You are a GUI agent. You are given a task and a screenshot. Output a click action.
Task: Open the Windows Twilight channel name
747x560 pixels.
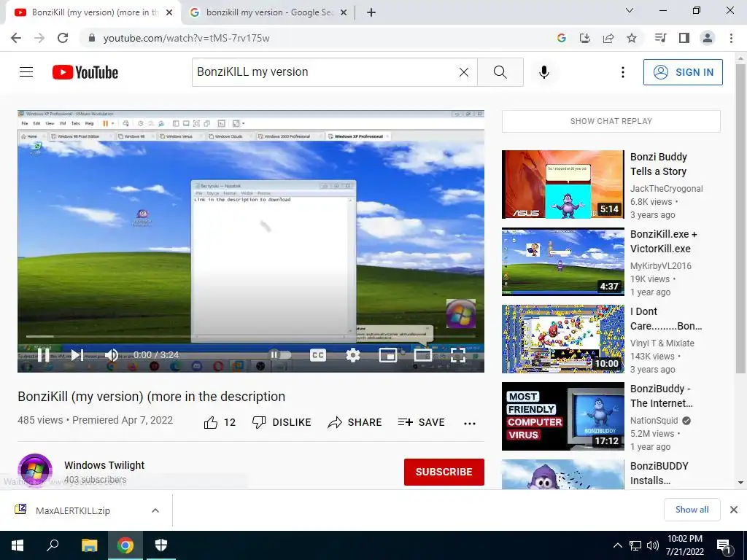[104, 465]
